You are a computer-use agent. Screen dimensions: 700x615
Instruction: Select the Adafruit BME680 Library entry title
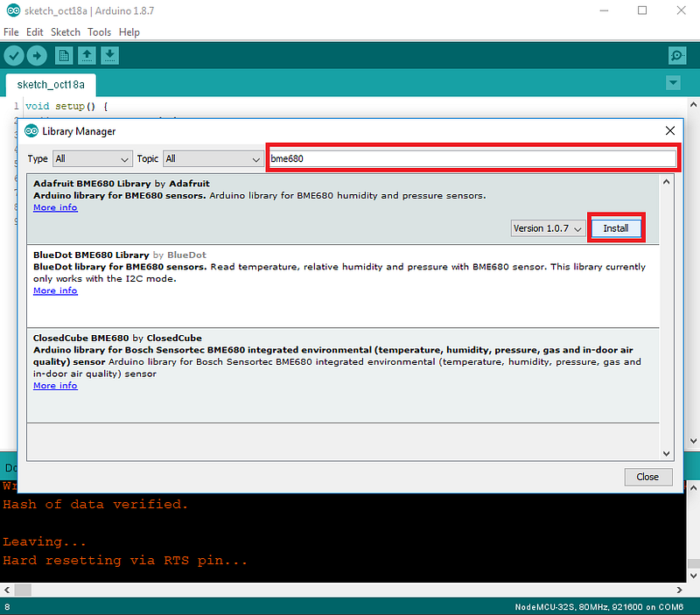(x=92, y=184)
